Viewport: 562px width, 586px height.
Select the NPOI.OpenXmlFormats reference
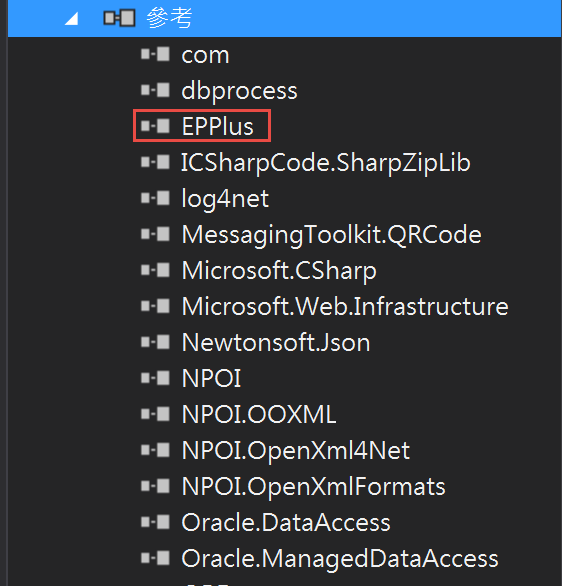point(313,487)
